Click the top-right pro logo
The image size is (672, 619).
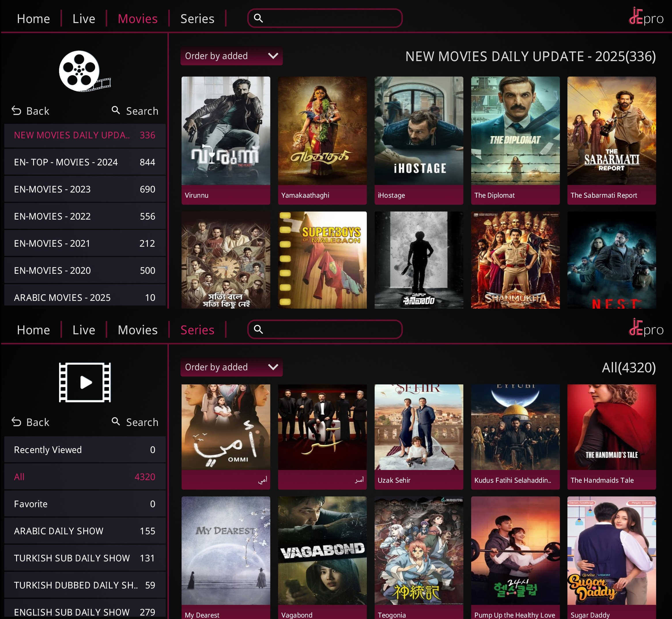tap(646, 17)
